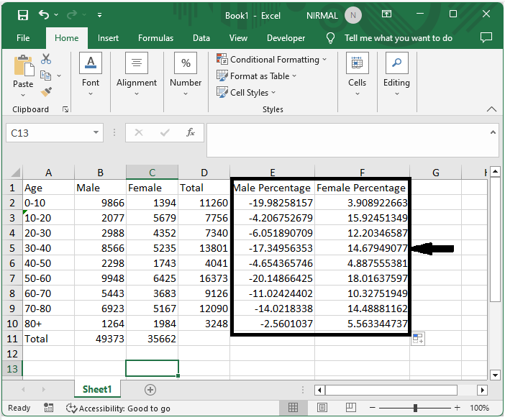Open the File menu
505x420 pixels.
click(x=23, y=38)
